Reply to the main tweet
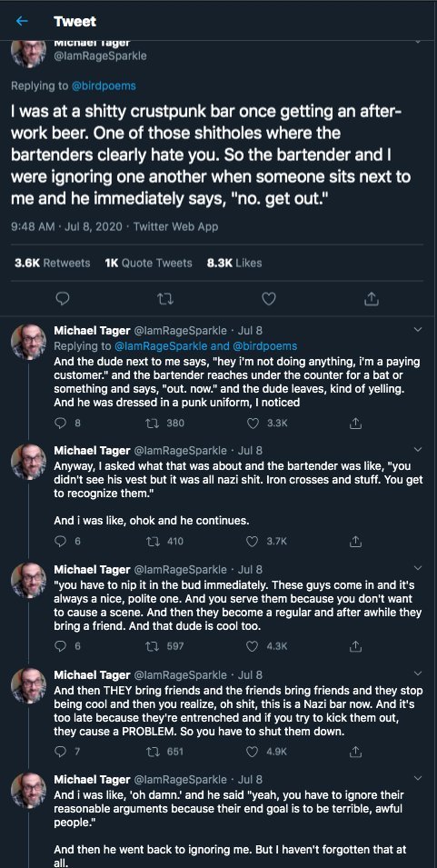Screen dimensions: 437x868 64,299
